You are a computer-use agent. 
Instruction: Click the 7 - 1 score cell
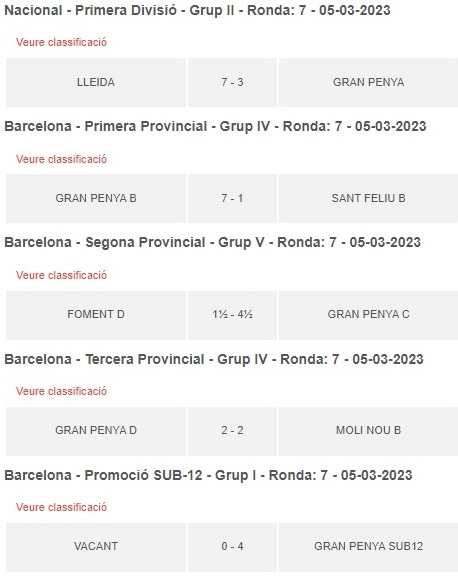232,198
